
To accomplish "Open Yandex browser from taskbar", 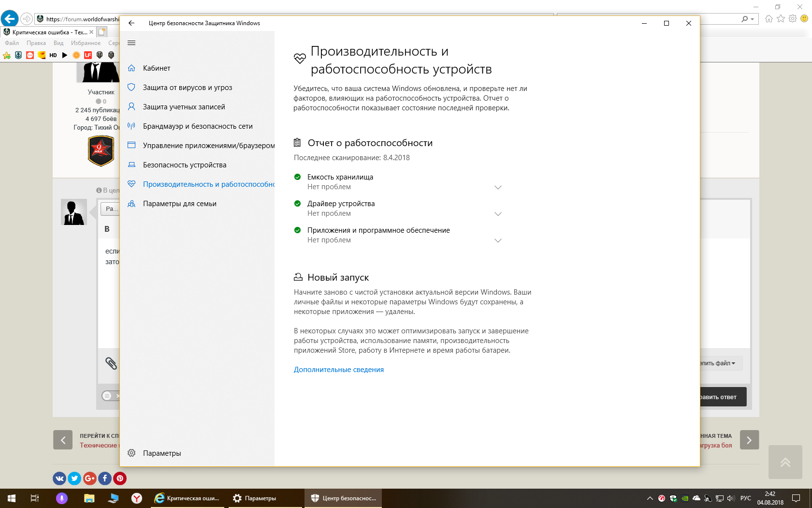I will pyautogui.click(x=137, y=498).
